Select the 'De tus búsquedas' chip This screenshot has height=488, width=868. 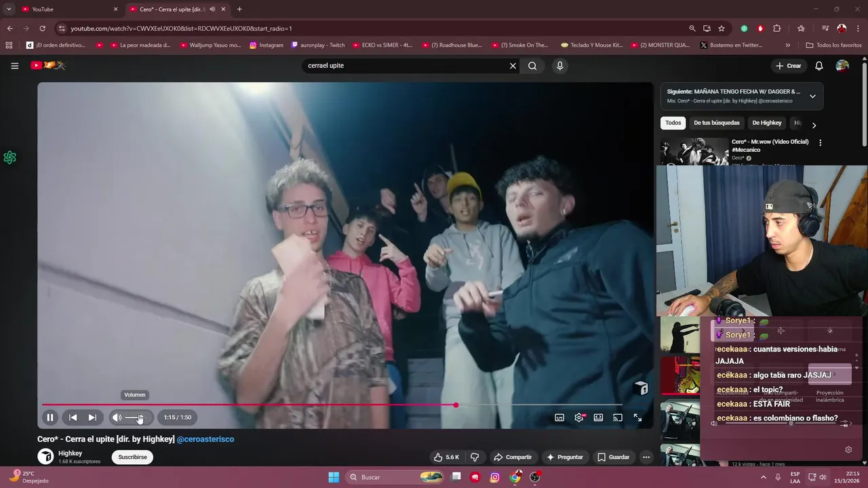pyautogui.click(x=716, y=123)
